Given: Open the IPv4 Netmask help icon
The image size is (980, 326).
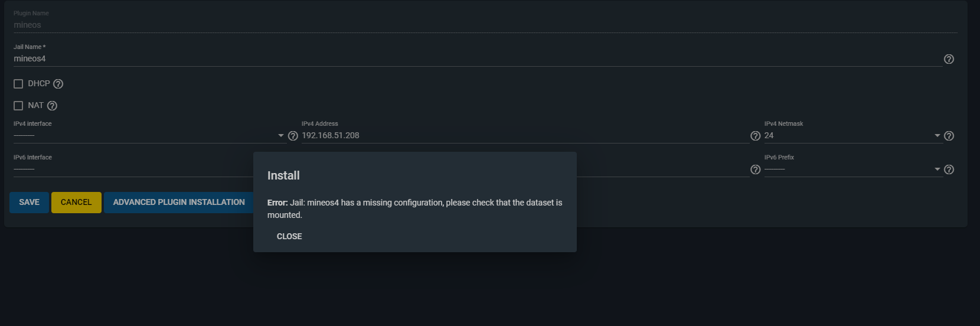Looking at the screenshot, I should [x=949, y=136].
